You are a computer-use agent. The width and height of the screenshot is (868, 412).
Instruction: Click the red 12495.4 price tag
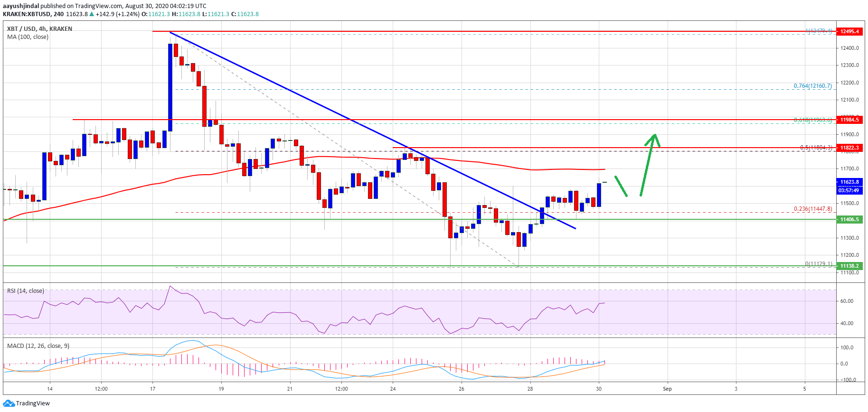[850, 31]
